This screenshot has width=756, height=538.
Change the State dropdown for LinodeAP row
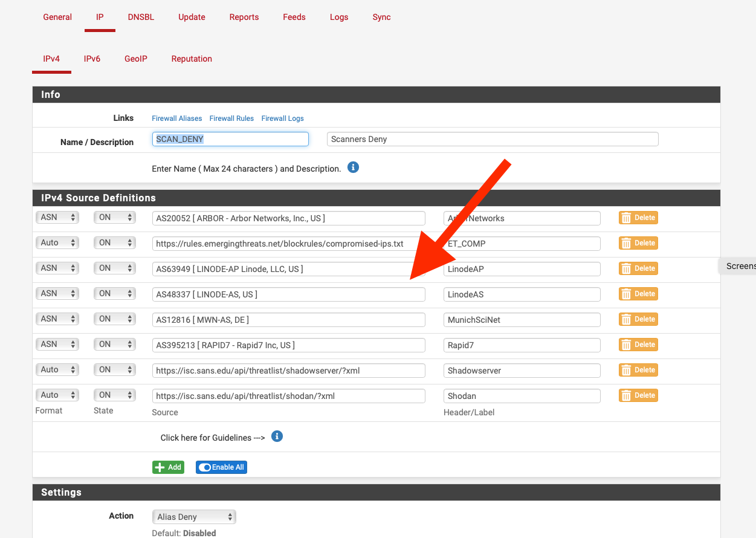coord(115,268)
